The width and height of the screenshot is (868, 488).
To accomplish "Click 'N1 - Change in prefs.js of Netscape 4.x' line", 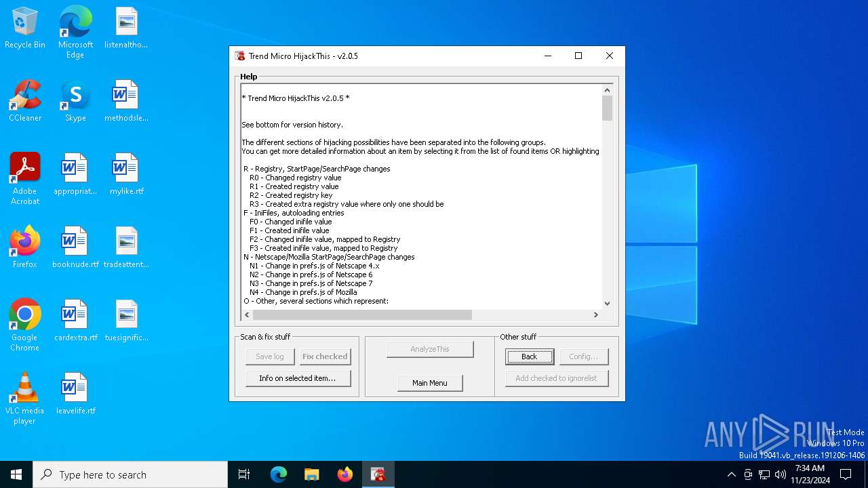I will click(x=315, y=266).
